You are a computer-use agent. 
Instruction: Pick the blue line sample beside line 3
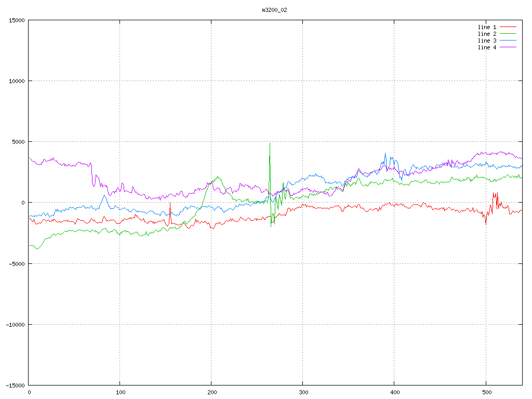(508, 41)
